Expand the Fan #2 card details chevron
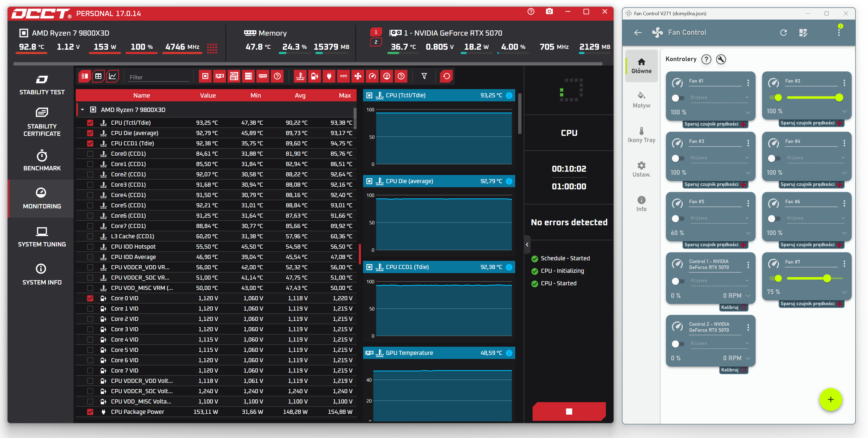868x438 pixels. click(844, 112)
